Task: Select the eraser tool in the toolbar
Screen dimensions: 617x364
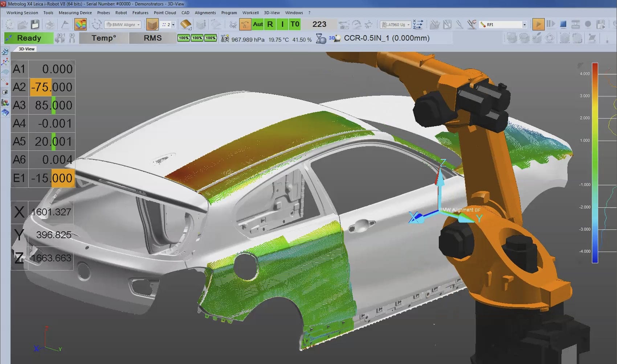Action: pos(186,24)
